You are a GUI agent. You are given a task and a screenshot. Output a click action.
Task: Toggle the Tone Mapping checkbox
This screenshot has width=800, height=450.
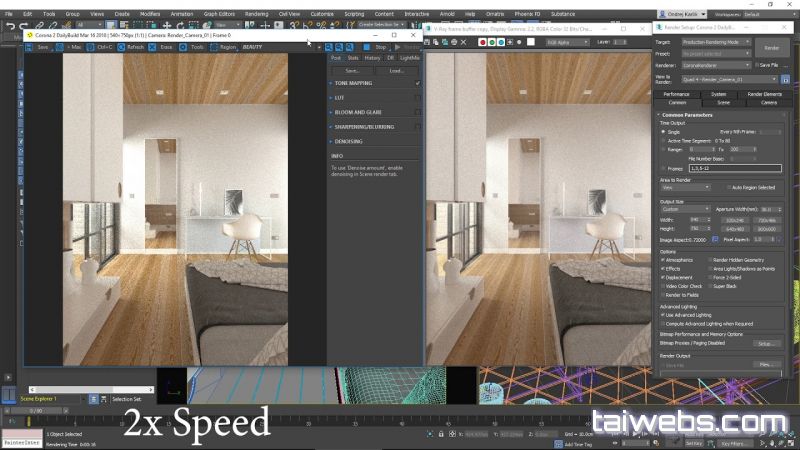[417, 83]
